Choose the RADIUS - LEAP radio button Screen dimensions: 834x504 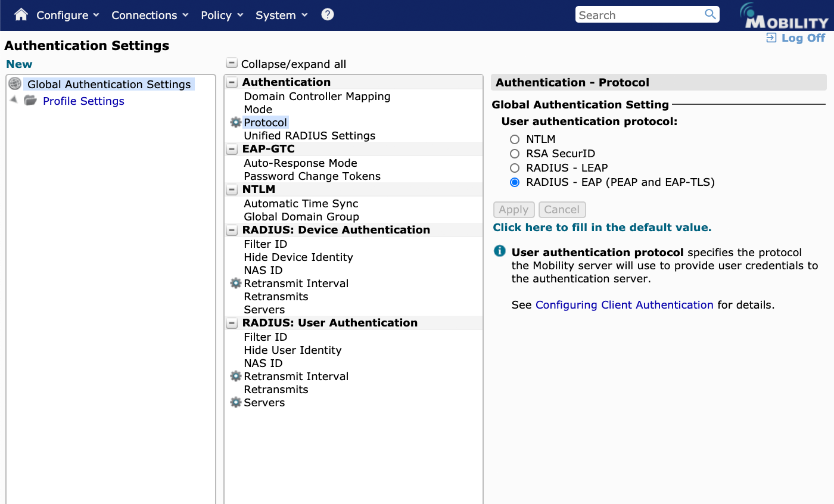point(515,168)
